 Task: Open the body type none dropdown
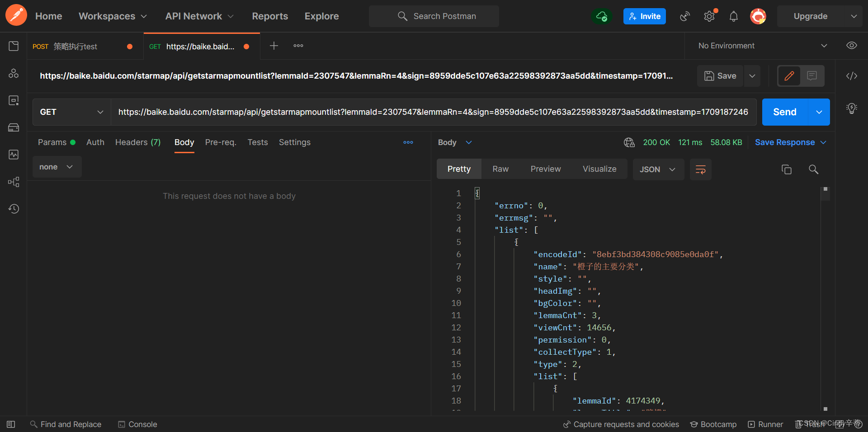[57, 167]
